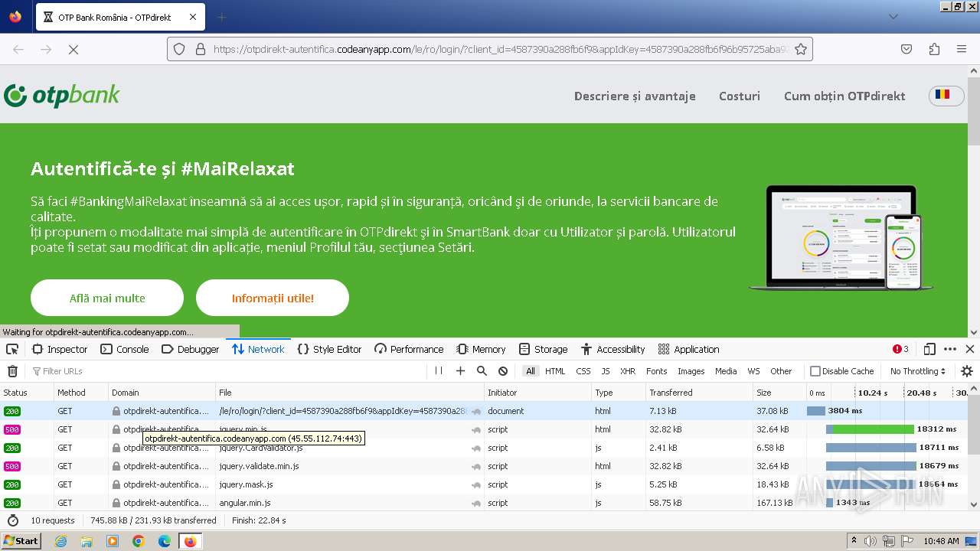Click the shield tracking protection icon

(179, 49)
